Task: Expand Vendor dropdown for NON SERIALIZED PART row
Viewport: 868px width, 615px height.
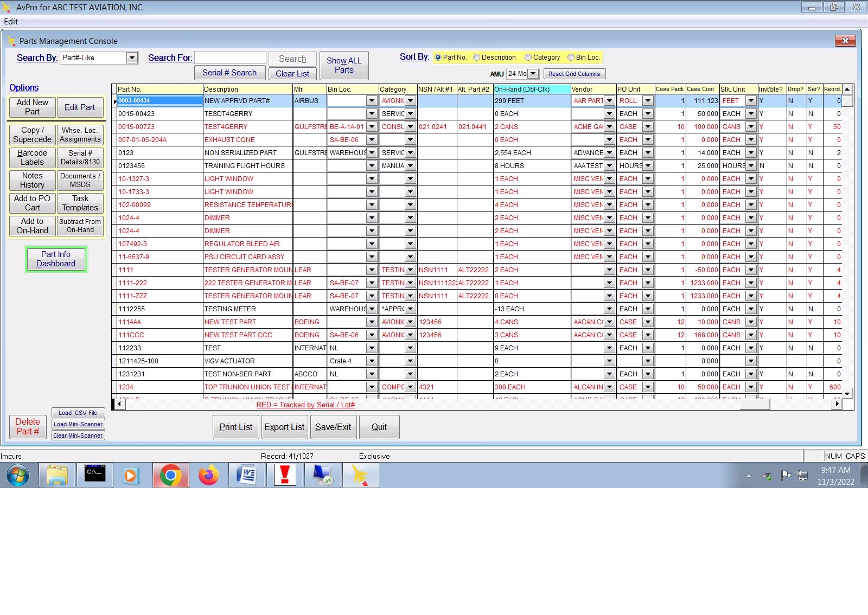Action: point(609,153)
